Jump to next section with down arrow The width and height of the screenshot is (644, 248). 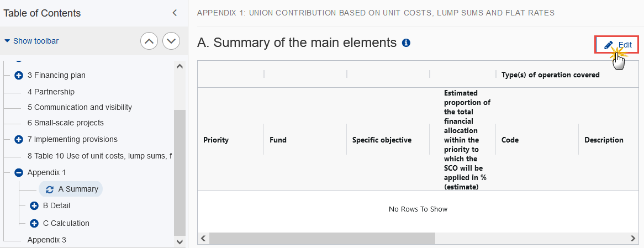(171, 41)
